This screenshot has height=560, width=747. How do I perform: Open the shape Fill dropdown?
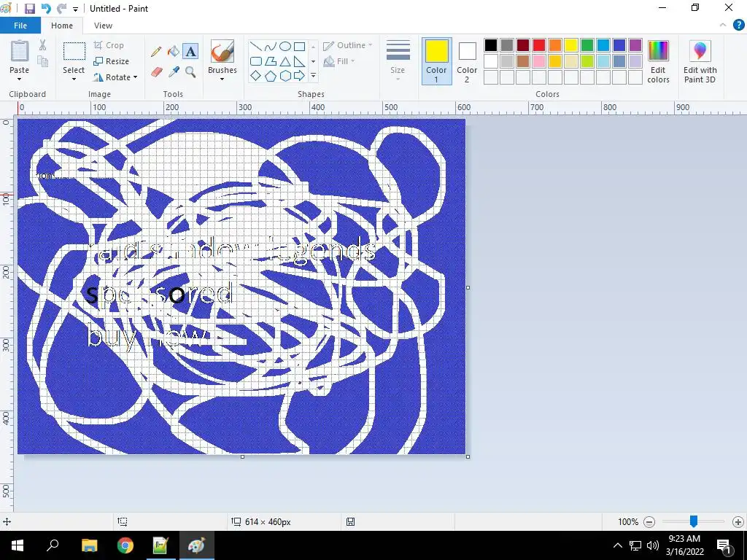tap(339, 61)
